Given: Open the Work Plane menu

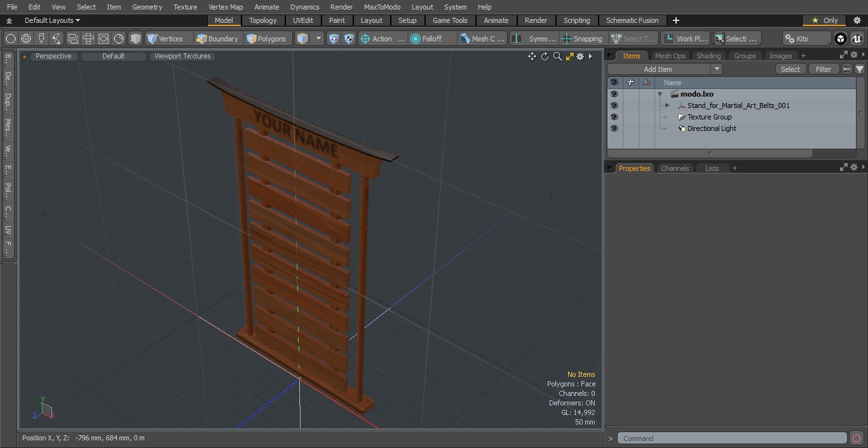Looking at the screenshot, I should [x=685, y=39].
